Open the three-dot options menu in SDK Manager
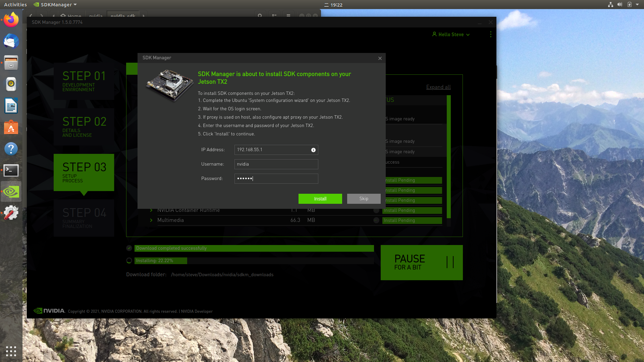Viewport: 644px width, 362px height. [490, 34]
